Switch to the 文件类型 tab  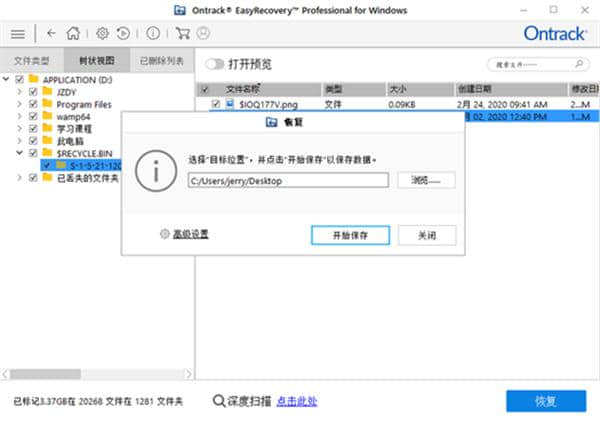pyautogui.click(x=30, y=61)
